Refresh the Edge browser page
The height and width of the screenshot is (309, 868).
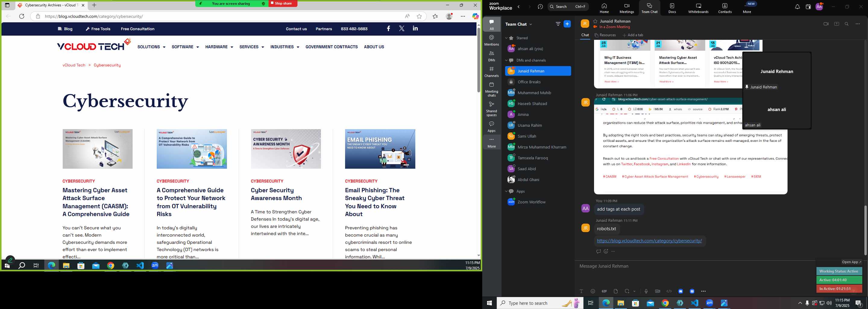[x=22, y=16]
